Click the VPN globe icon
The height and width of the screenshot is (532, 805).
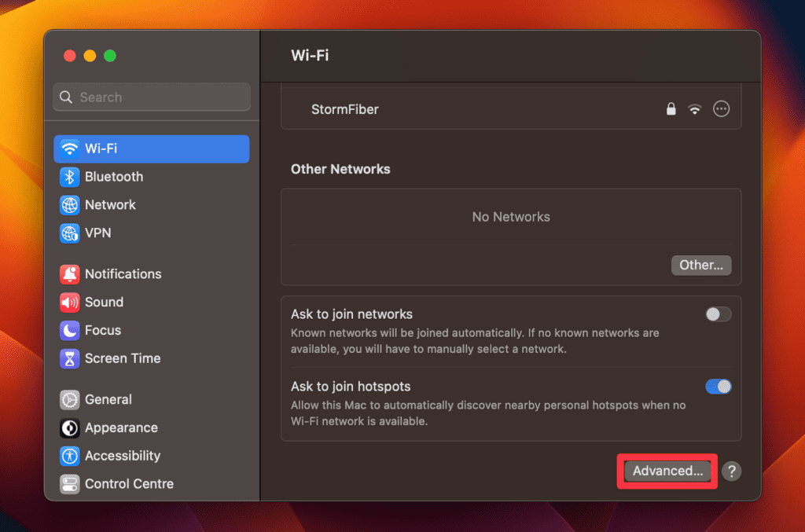pos(70,233)
